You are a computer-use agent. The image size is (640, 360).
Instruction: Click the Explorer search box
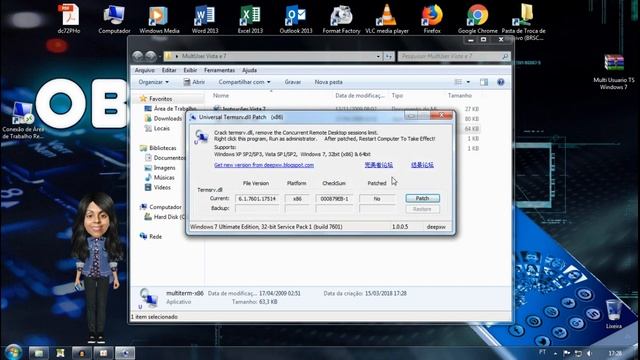[454, 56]
